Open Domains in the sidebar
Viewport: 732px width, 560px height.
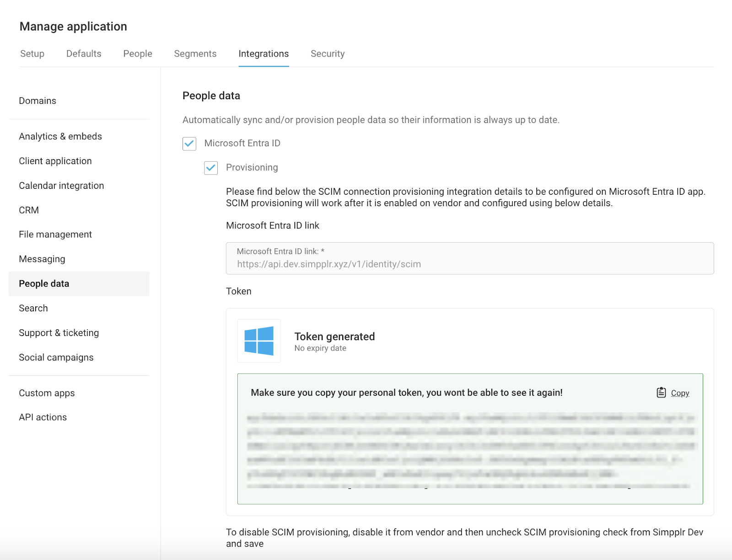click(38, 101)
